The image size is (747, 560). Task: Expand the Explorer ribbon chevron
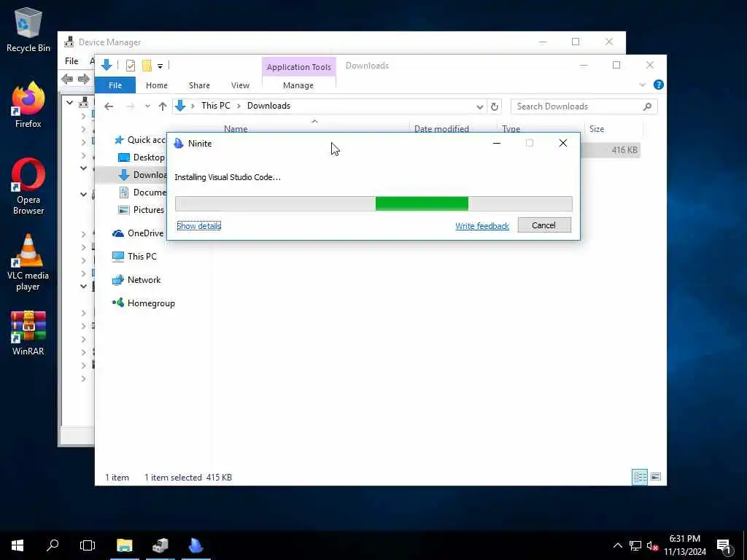(642, 85)
